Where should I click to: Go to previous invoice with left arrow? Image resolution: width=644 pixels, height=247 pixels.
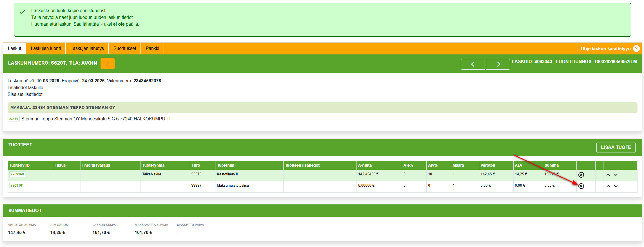tap(473, 64)
